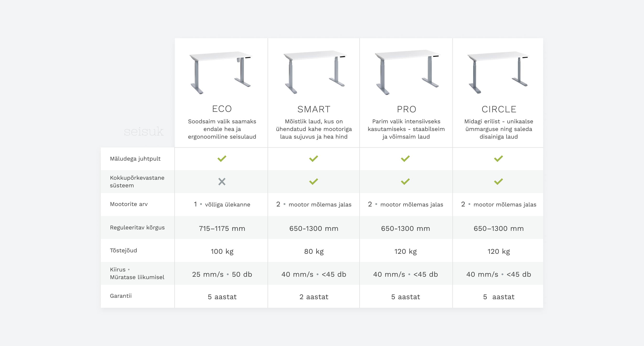Click SMART's checkmark in Mäludega juhtpult row
The width and height of the screenshot is (644, 346).
[x=313, y=158]
